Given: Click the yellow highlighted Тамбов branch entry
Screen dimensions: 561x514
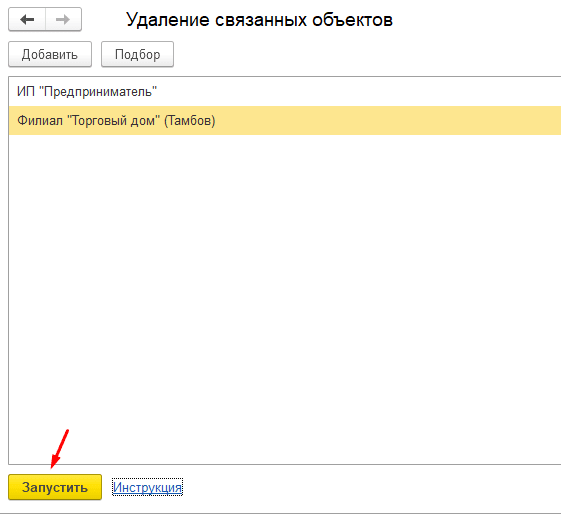Looking at the screenshot, I should (285, 120).
